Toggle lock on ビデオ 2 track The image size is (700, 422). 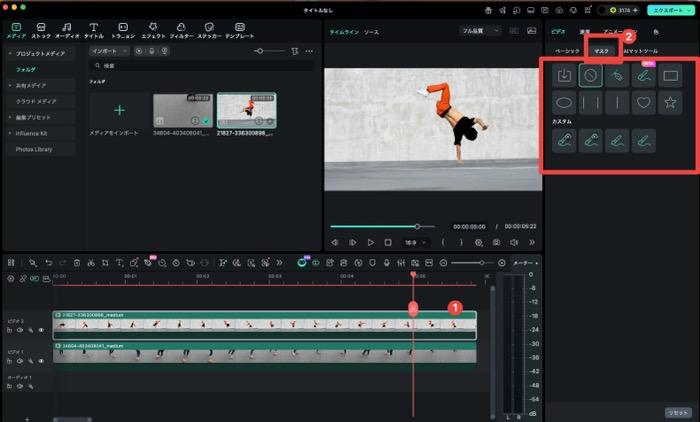(9, 330)
